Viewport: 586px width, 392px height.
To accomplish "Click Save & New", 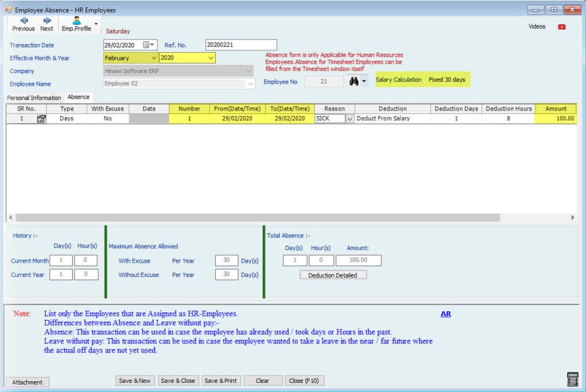I will point(134,381).
